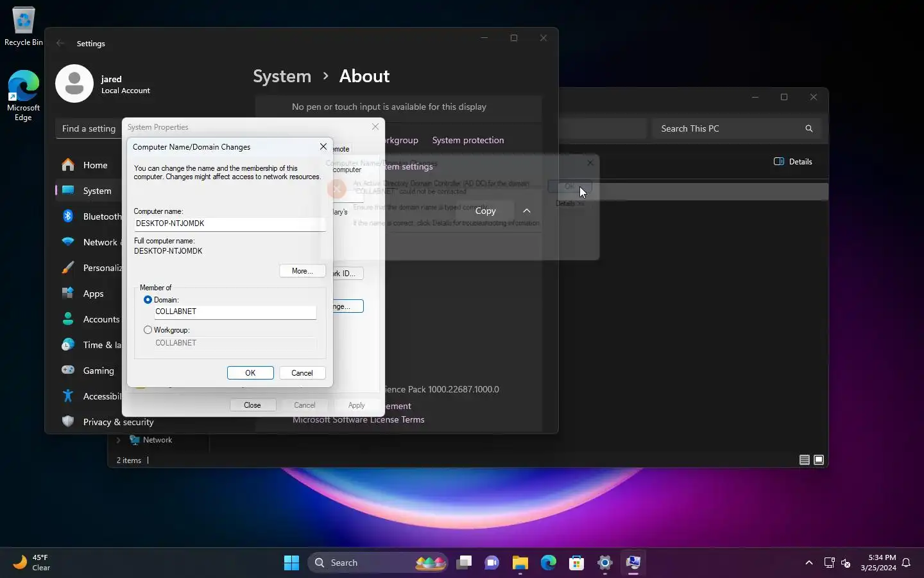Viewport: 924px width, 578px height.
Task: Open the Chat taskbar icon
Action: click(492, 563)
